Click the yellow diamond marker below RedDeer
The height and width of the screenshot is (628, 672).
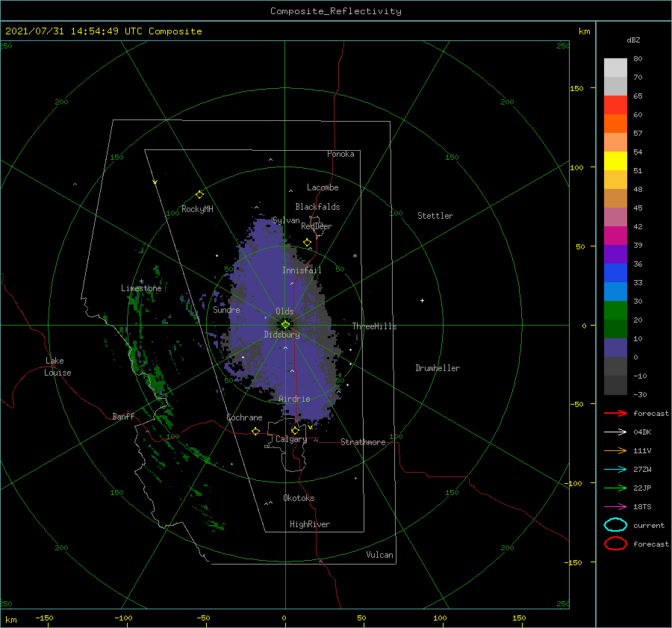click(307, 243)
